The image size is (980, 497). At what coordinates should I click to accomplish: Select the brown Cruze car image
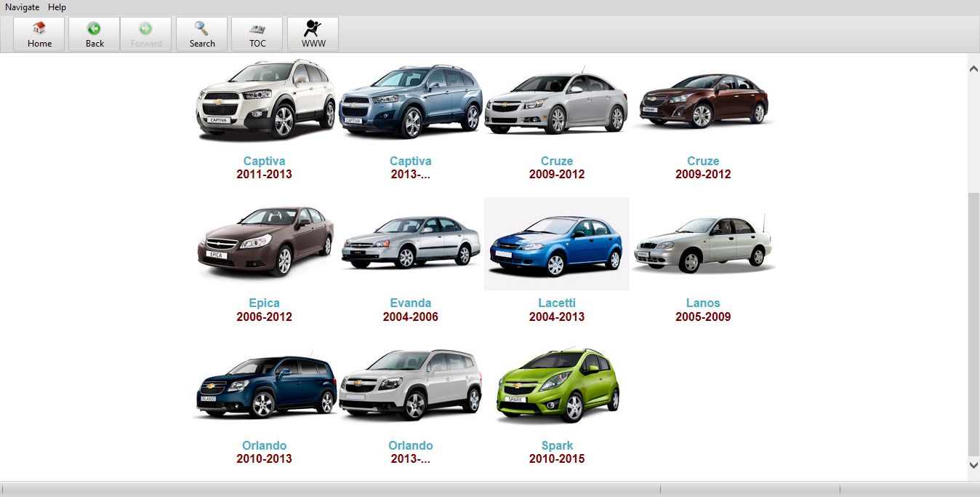point(703,100)
